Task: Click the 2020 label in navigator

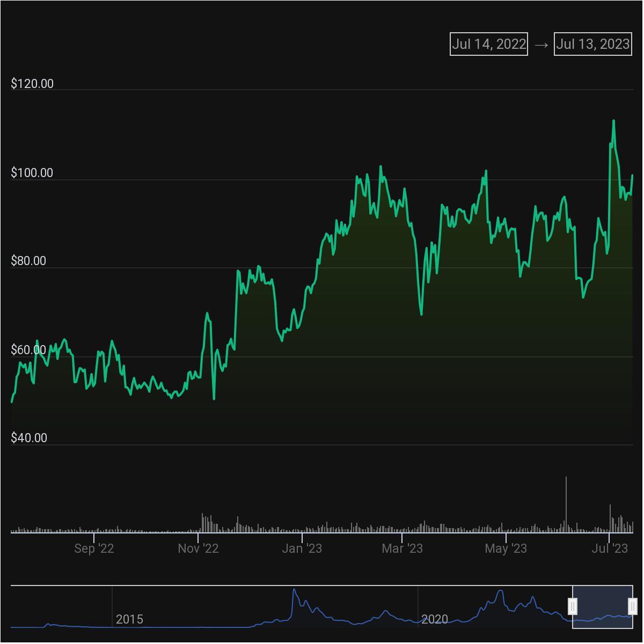Action: (x=435, y=619)
